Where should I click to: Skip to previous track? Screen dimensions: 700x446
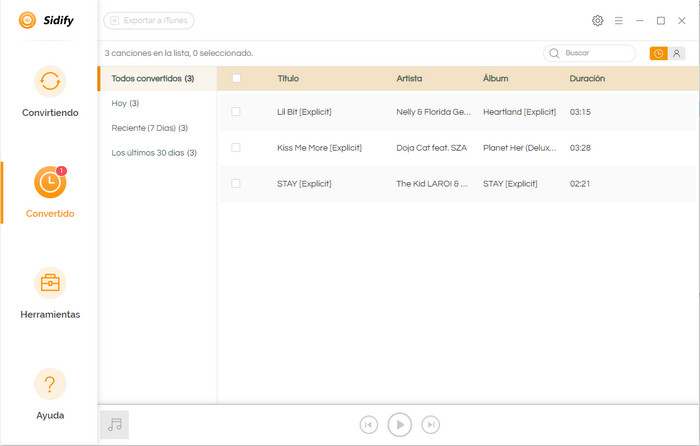[x=369, y=425]
